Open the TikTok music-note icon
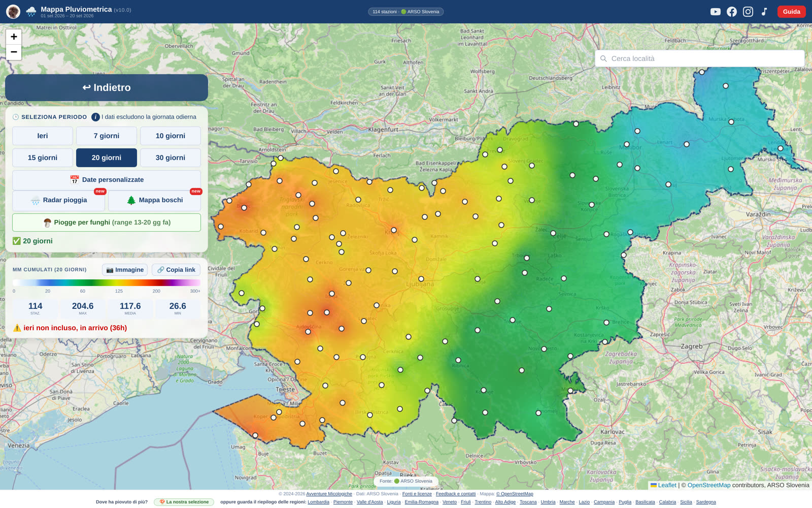The height and width of the screenshot is (508, 812). pyautogui.click(x=764, y=12)
